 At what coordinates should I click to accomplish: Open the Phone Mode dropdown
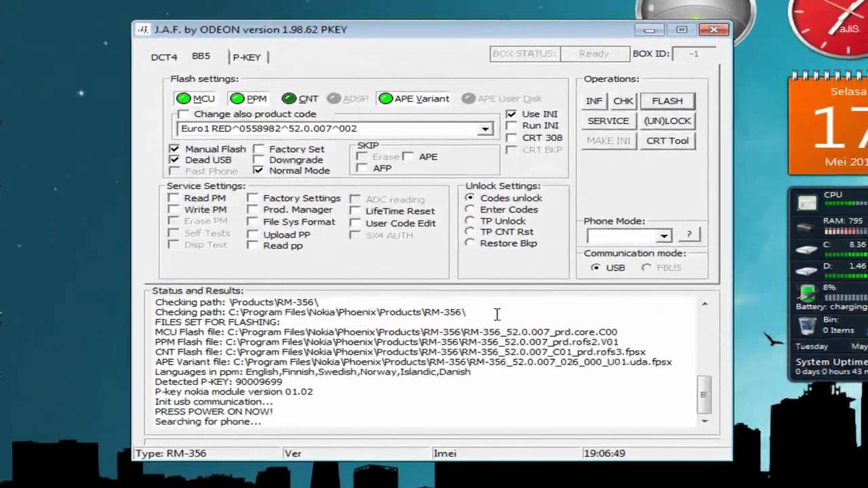point(664,236)
